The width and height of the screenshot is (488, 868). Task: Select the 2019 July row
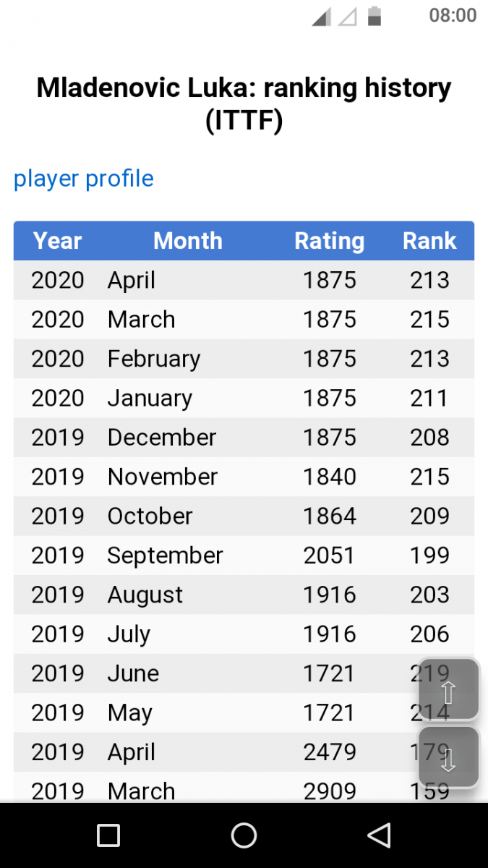coord(244,634)
